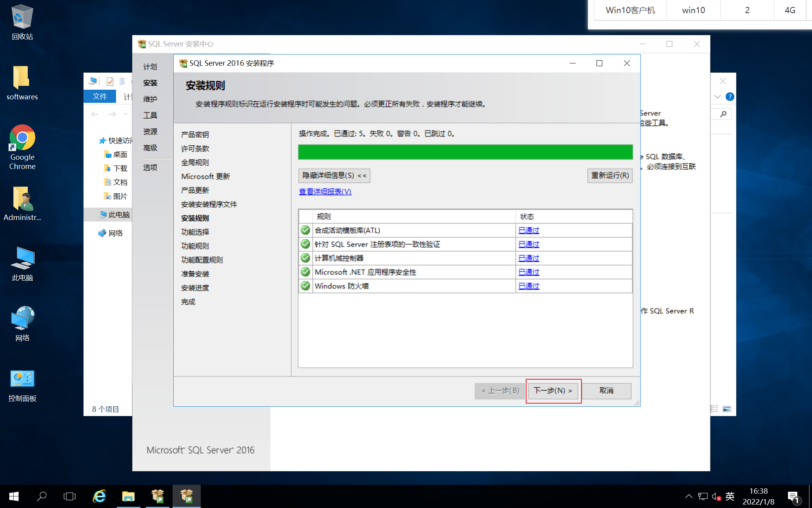Select 下载 in Explorer quick access
This screenshot has width=812, height=508.
116,169
